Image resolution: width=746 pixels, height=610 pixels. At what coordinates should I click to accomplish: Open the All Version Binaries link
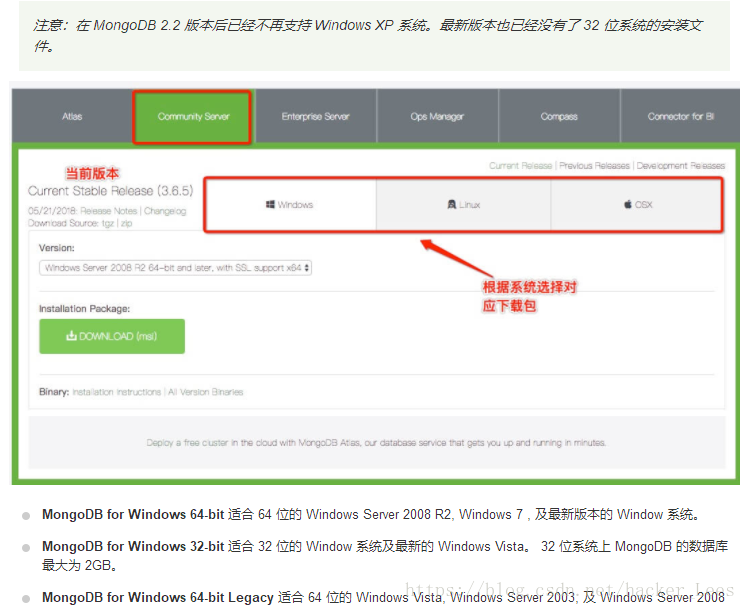coord(206,392)
